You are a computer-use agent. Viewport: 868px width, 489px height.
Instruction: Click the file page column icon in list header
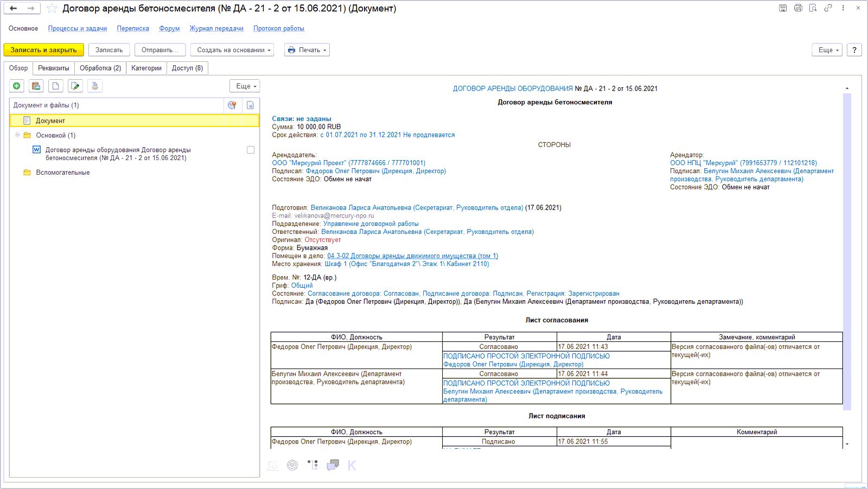[250, 105]
